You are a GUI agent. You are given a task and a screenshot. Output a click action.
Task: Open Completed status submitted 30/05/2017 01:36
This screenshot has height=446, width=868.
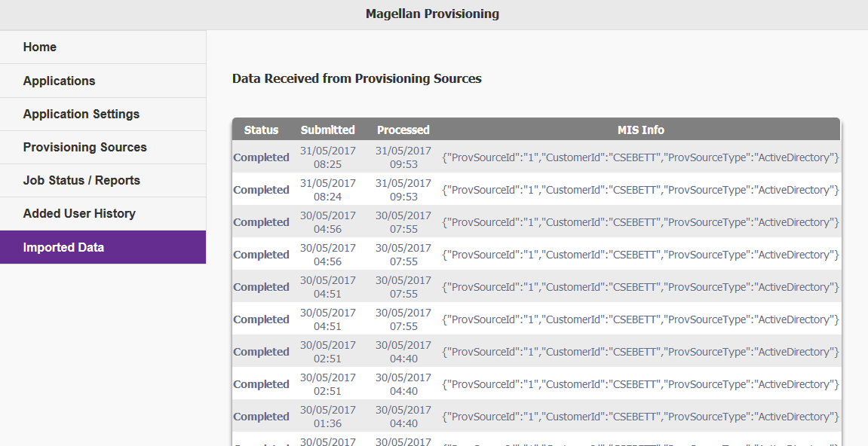point(261,417)
